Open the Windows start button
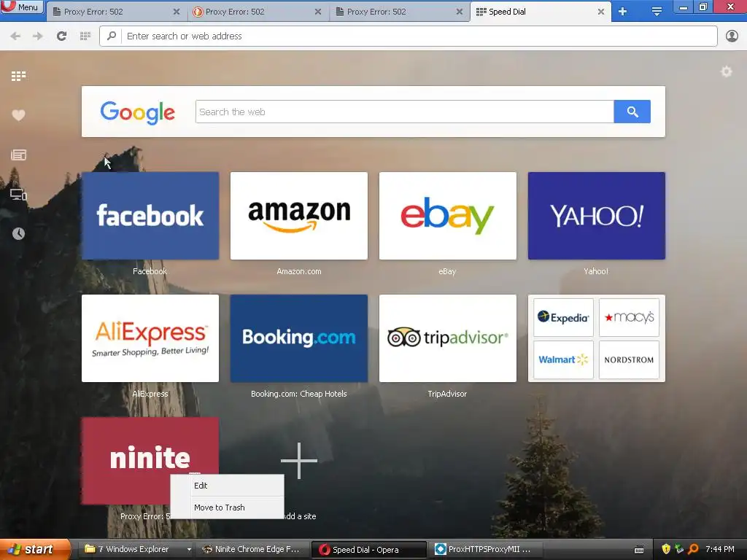 click(35, 549)
